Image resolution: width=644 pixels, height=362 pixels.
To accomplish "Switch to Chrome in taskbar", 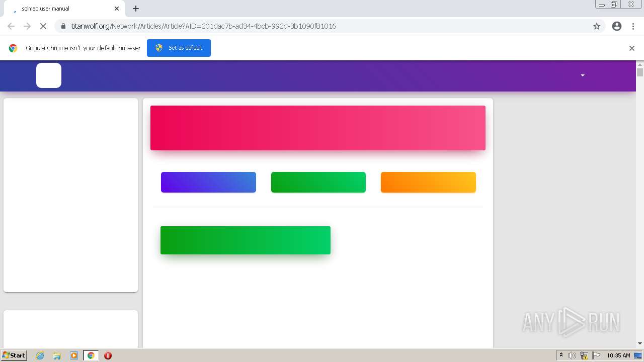I will (x=91, y=355).
